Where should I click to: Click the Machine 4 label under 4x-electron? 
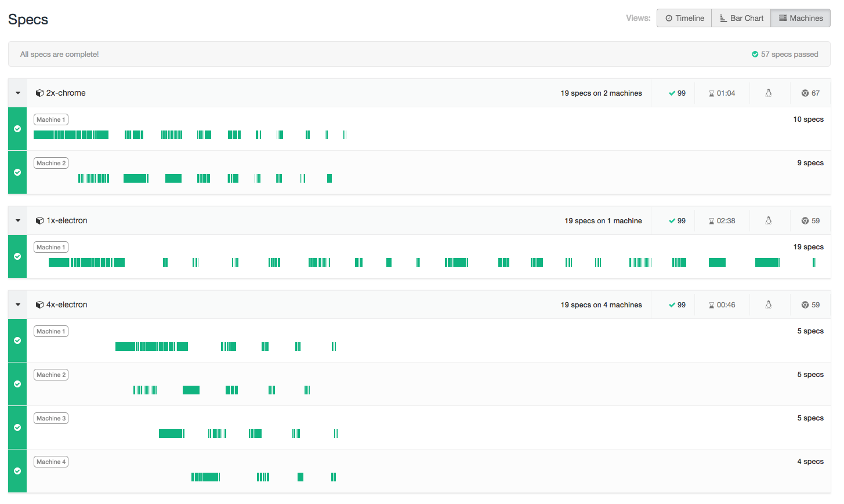point(51,462)
